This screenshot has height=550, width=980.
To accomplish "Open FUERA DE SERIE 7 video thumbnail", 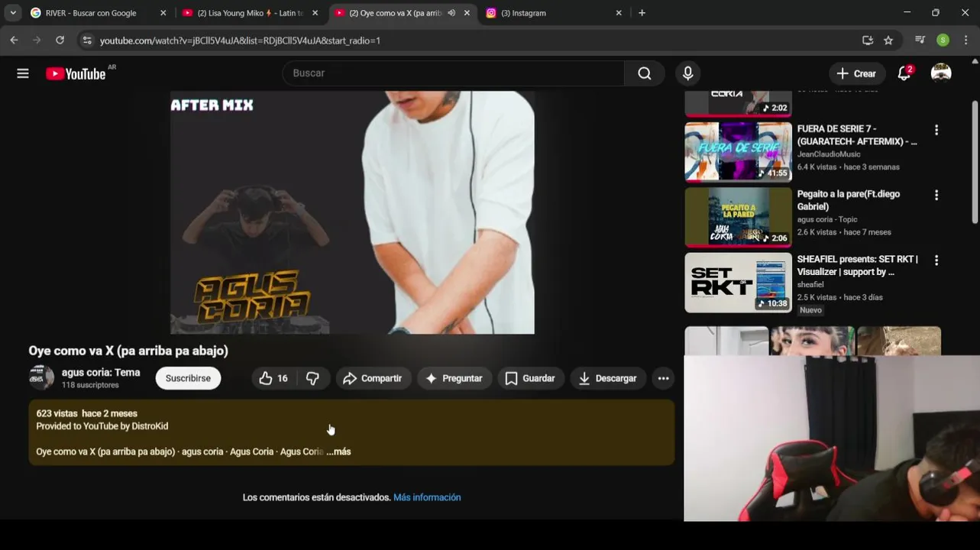I will tap(738, 151).
